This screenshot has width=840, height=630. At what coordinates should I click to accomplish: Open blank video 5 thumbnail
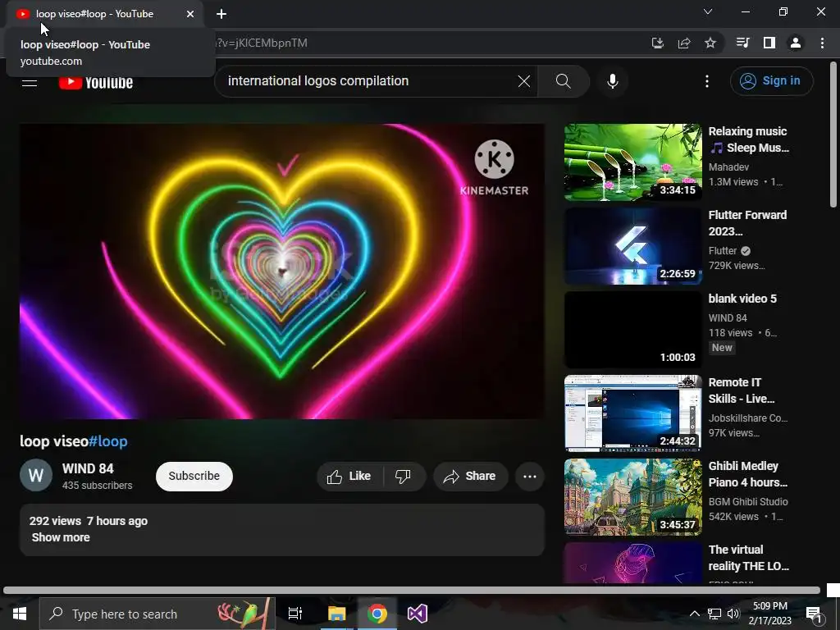[632, 330]
